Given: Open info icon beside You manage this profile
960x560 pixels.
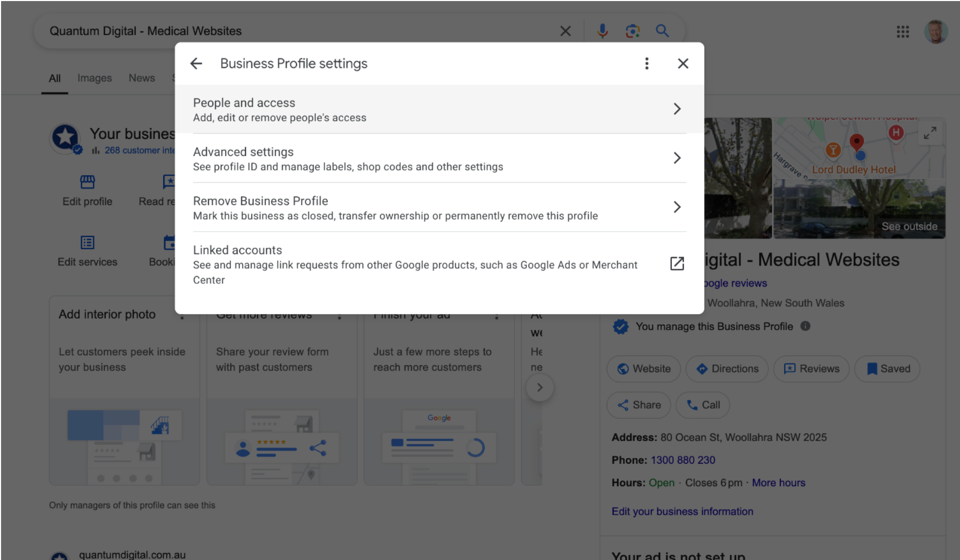Looking at the screenshot, I should pyautogui.click(x=805, y=326).
